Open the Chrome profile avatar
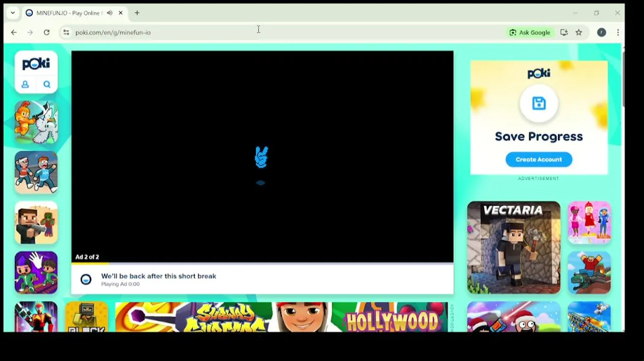The height and width of the screenshot is (361, 644). coord(601,33)
